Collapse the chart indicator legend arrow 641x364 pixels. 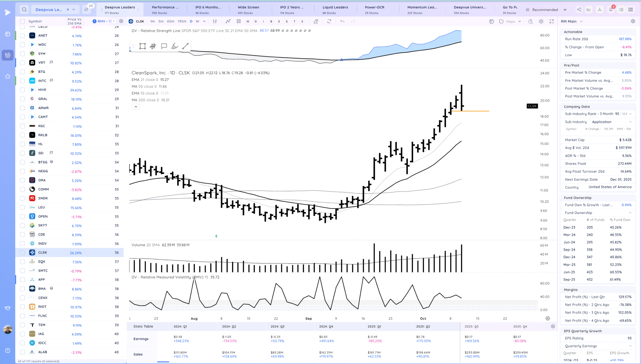pos(136,107)
